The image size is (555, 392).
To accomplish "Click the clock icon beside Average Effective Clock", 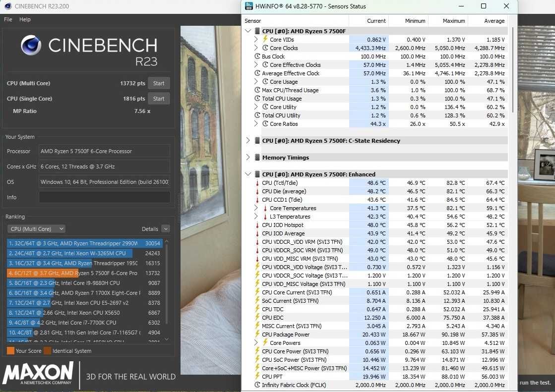I will click(257, 73).
